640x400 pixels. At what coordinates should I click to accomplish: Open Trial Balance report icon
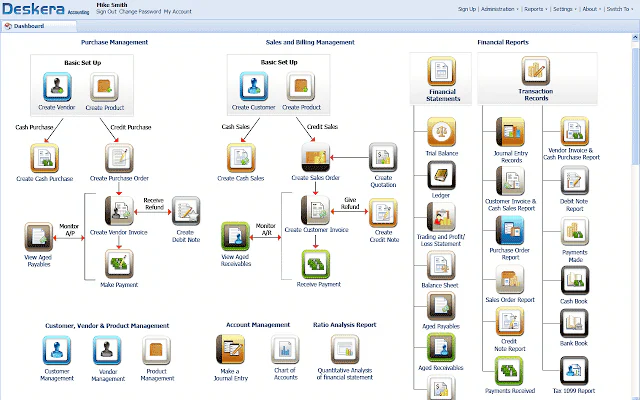[x=442, y=132]
